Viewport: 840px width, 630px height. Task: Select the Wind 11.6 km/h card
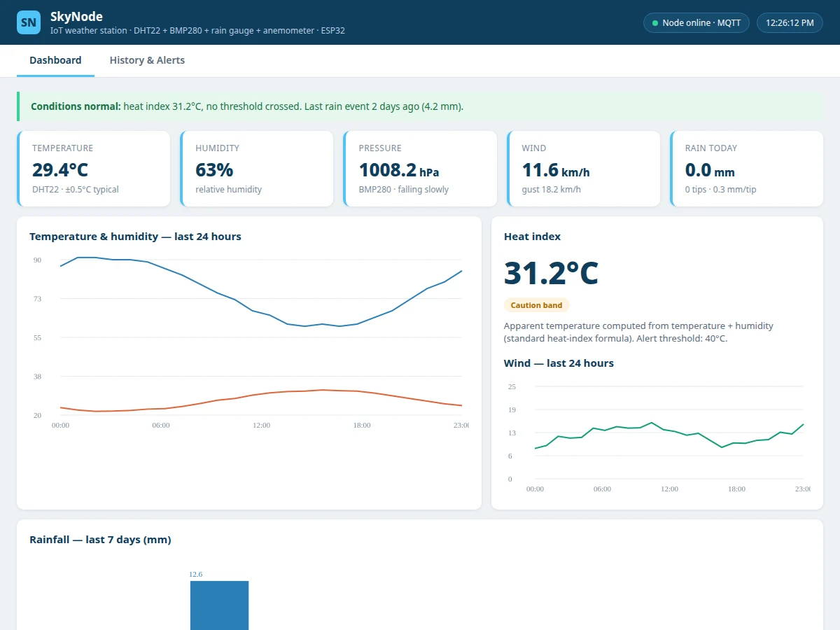[x=583, y=169]
